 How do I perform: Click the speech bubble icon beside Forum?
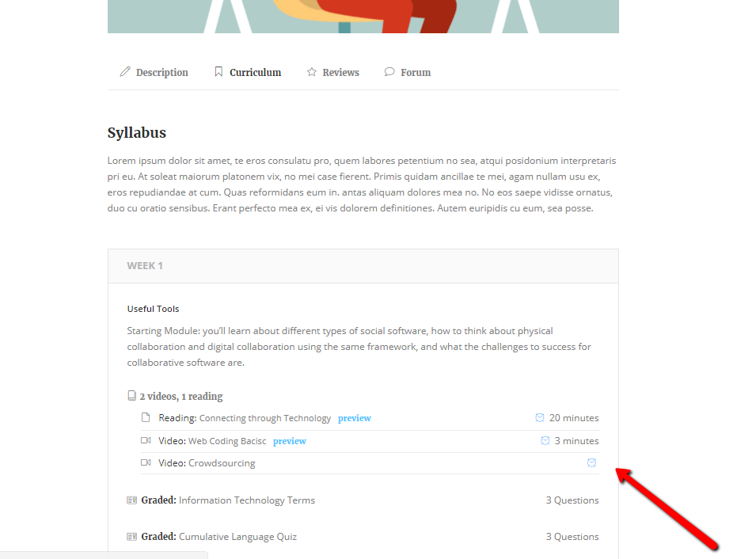[389, 72]
